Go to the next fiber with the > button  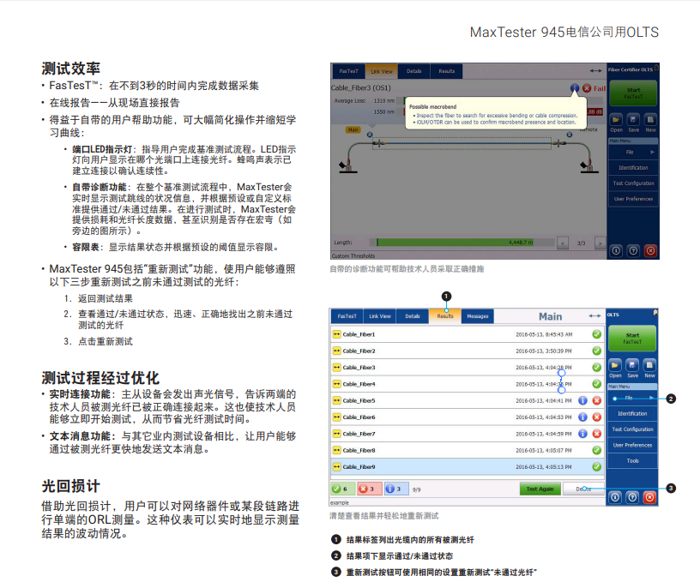[600, 243]
